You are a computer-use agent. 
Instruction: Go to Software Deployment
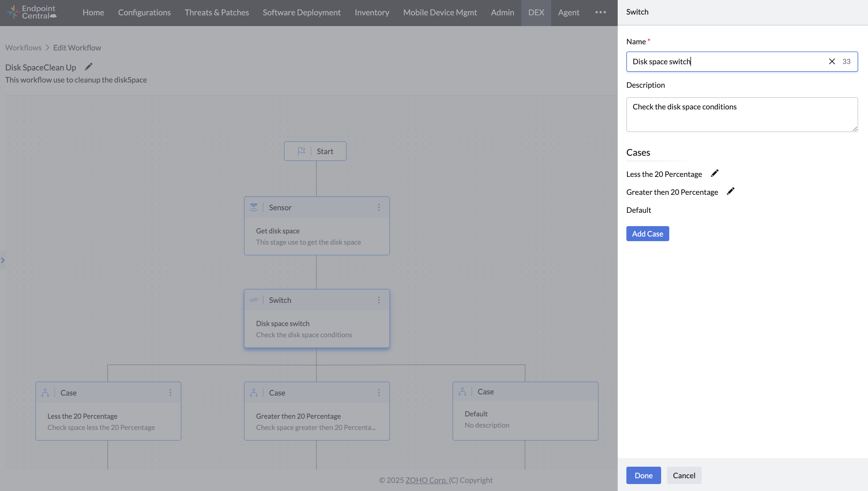pos(301,12)
